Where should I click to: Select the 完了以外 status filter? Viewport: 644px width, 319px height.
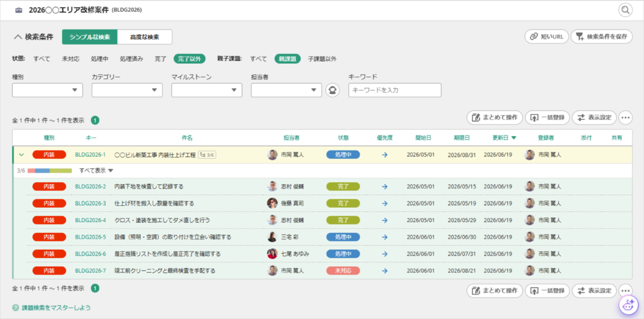coord(189,59)
